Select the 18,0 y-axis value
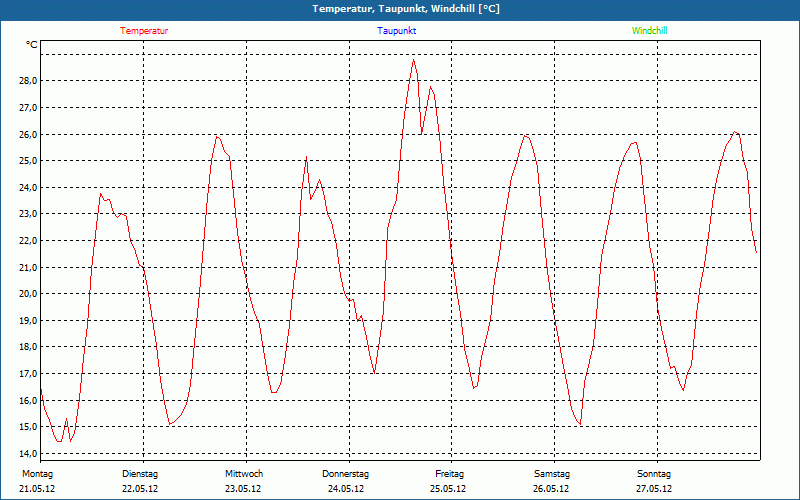This screenshot has width=800, height=500. coord(28,347)
